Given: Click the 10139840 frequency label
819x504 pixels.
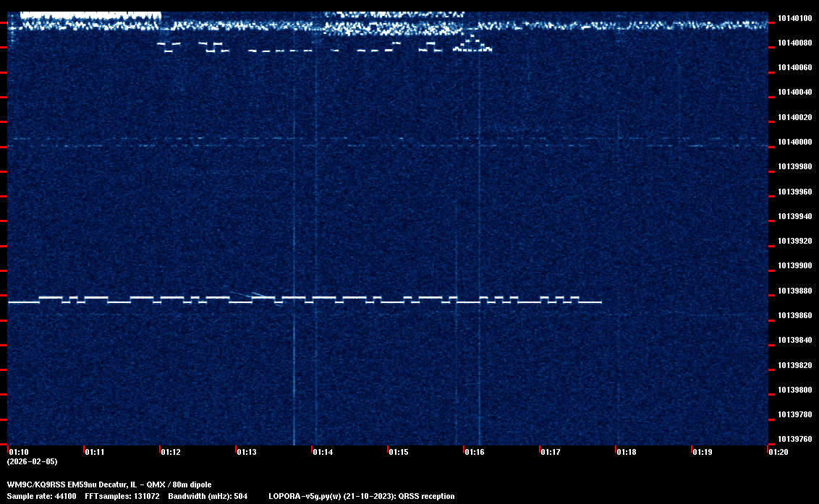Looking at the screenshot, I should click(795, 340).
